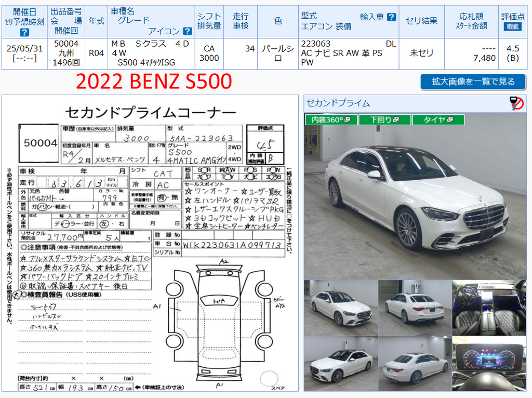The height and width of the screenshot is (398, 532).
Task: Click lot number 50004 in table
Action: click(66, 44)
